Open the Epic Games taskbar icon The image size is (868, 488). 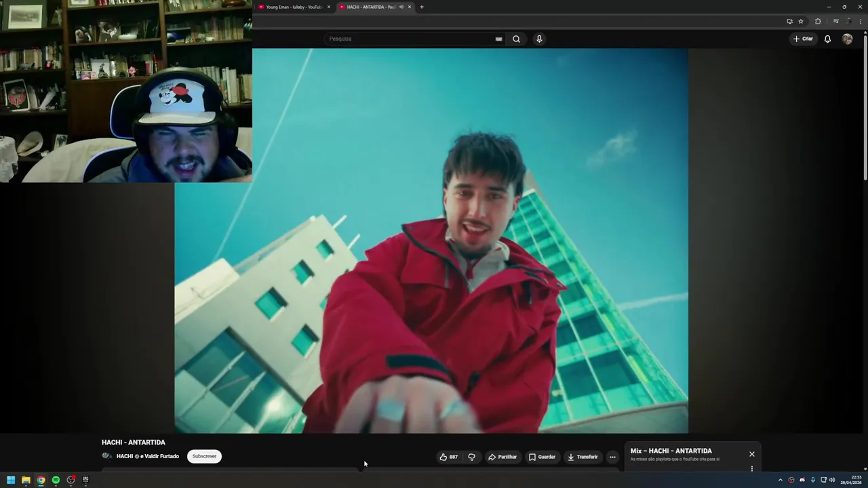coord(85,480)
